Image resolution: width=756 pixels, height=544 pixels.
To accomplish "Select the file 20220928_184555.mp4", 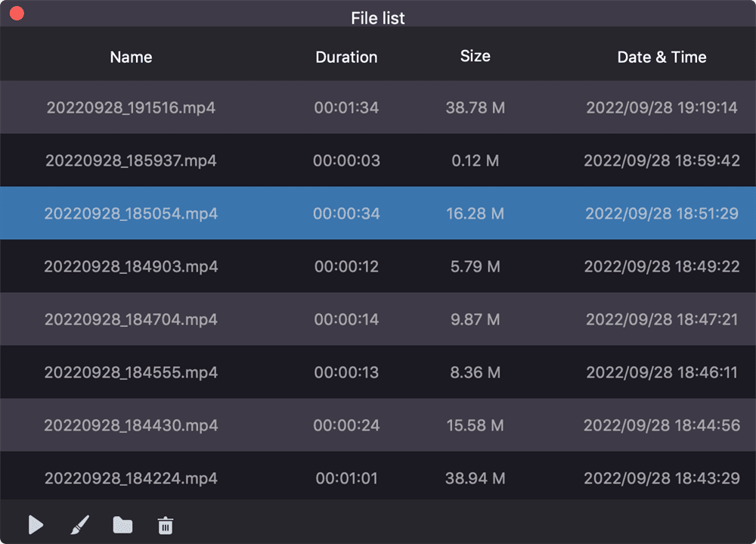I will (x=130, y=371).
